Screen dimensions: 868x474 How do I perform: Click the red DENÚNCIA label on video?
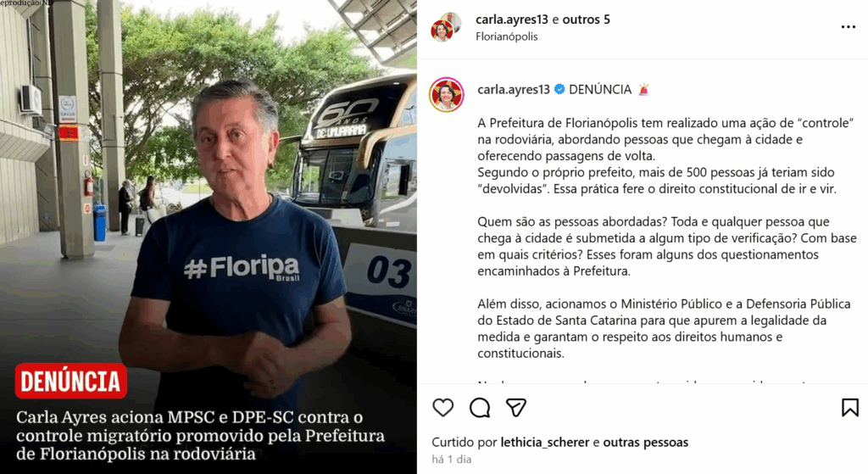71,381
